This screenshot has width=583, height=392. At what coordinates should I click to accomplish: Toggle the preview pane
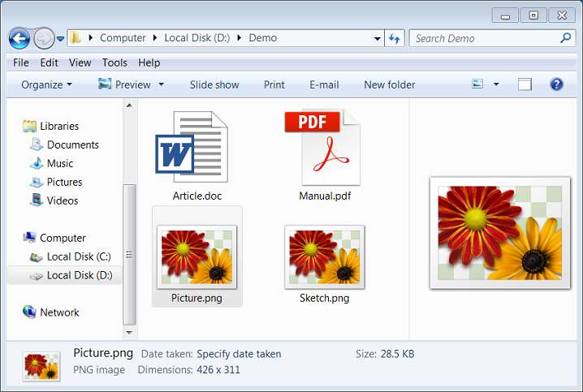[525, 84]
